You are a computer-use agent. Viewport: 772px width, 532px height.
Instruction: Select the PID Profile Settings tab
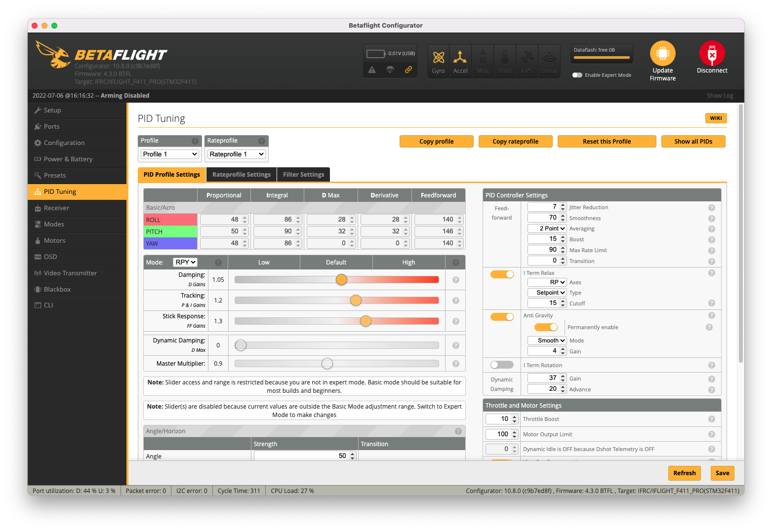[x=172, y=175]
